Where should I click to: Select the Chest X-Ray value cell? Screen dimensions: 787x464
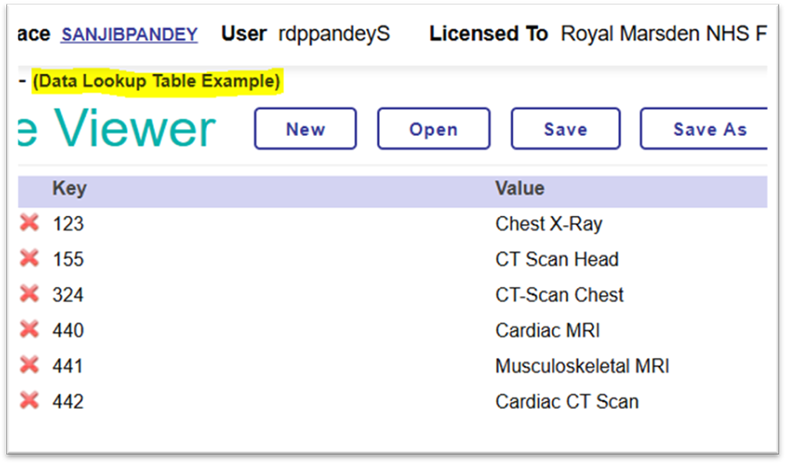[548, 224]
